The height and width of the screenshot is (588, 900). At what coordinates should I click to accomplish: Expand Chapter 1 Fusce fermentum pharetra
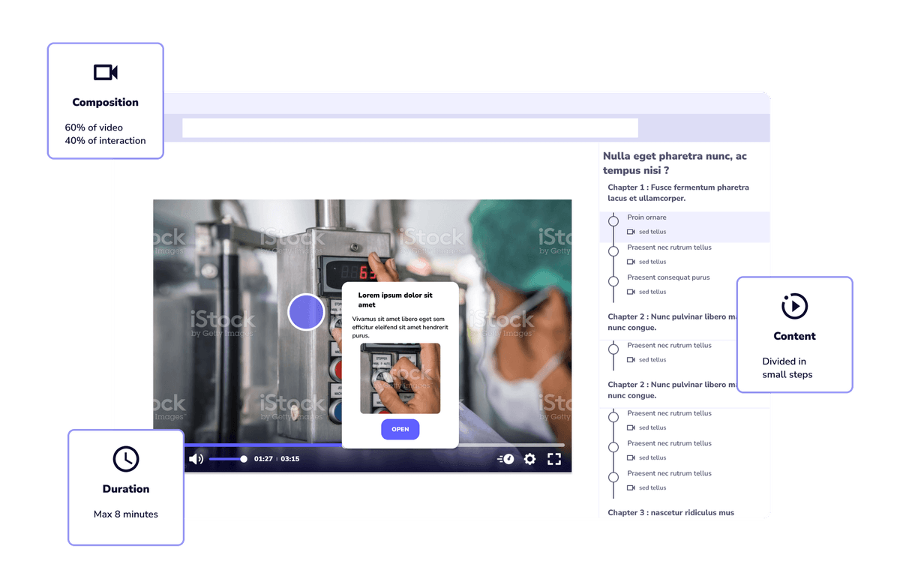[678, 193]
